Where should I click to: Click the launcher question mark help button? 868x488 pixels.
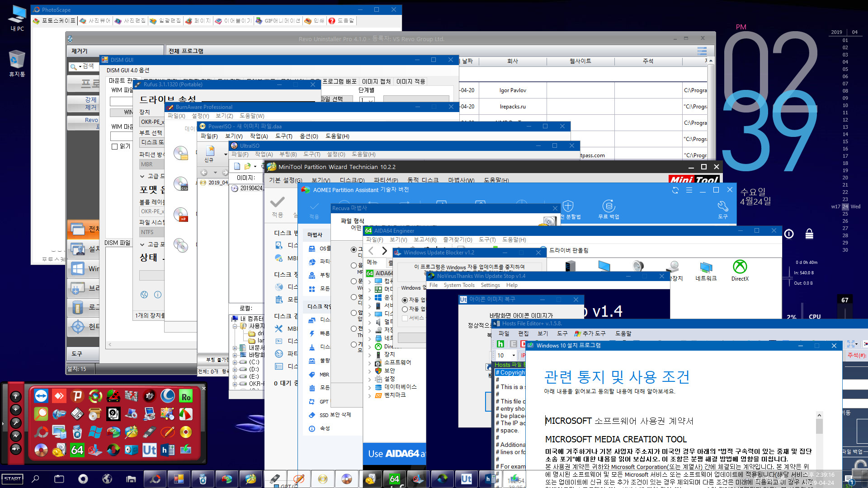[x=16, y=396]
